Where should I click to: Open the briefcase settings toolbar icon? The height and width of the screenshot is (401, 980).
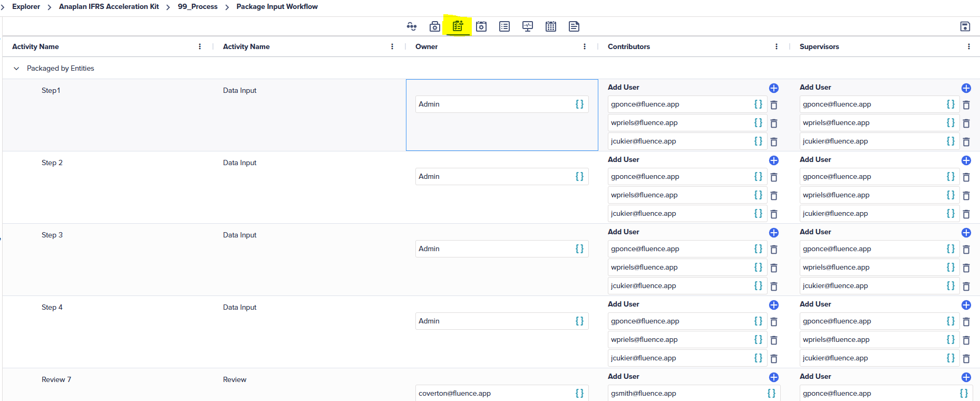[435, 26]
